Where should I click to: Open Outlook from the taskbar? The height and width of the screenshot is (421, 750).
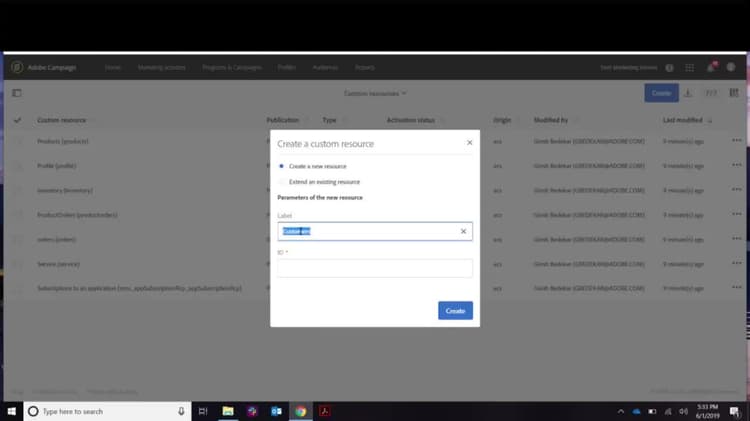tap(276, 411)
